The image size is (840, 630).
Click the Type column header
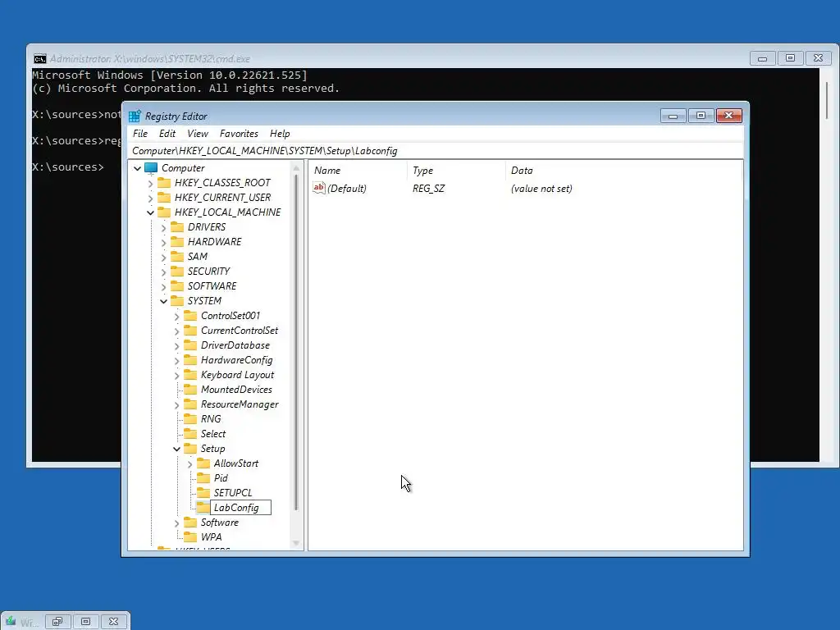(456, 171)
